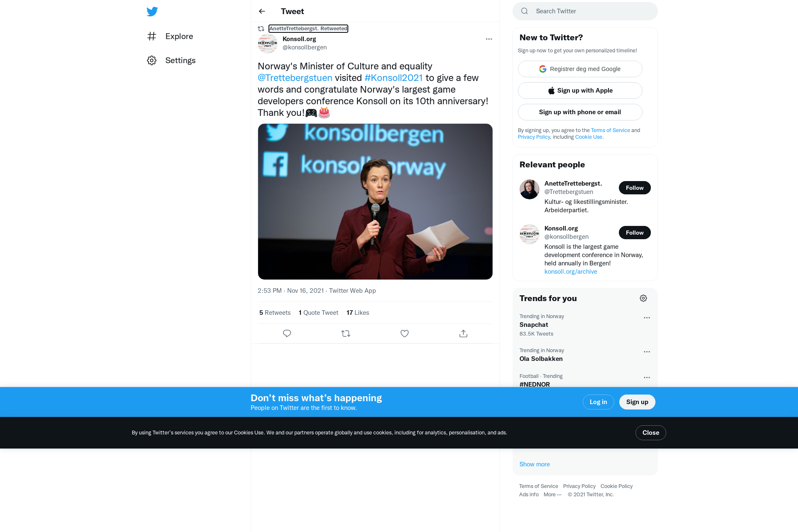Open more options for Ola Solbakken trend

[647, 352]
